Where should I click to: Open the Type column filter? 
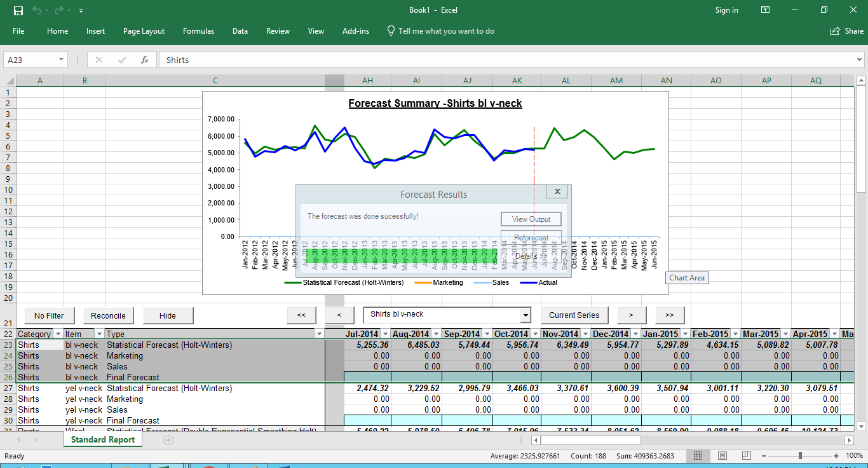[x=319, y=333]
